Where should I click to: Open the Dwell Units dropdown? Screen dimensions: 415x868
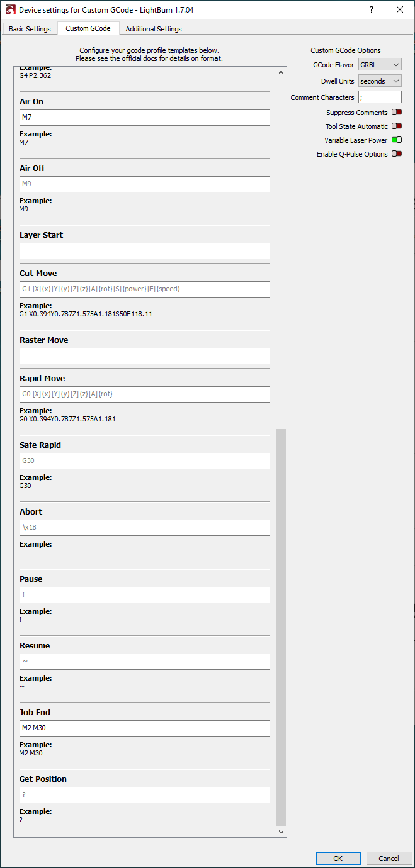[380, 81]
